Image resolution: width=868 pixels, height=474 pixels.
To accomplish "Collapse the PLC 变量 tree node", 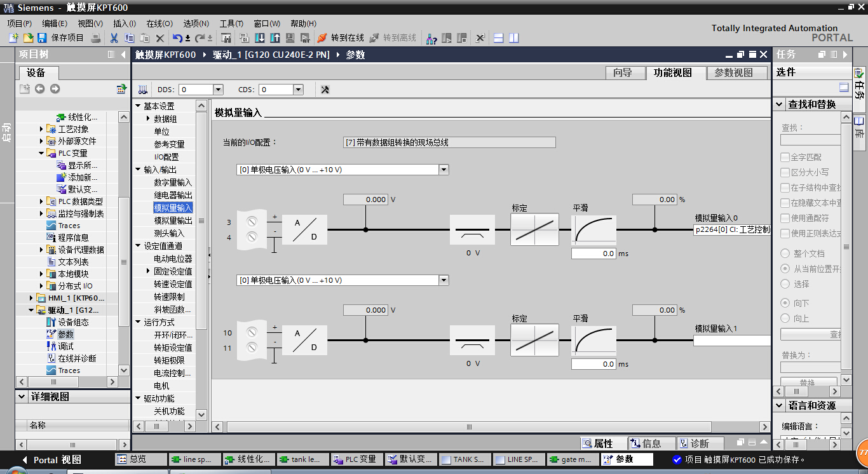I will pos(42,153).
